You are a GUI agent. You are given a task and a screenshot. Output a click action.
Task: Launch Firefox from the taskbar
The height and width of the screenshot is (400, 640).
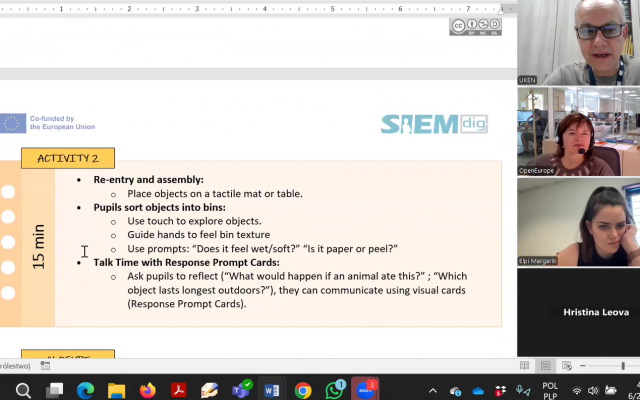tap(148, 390)
